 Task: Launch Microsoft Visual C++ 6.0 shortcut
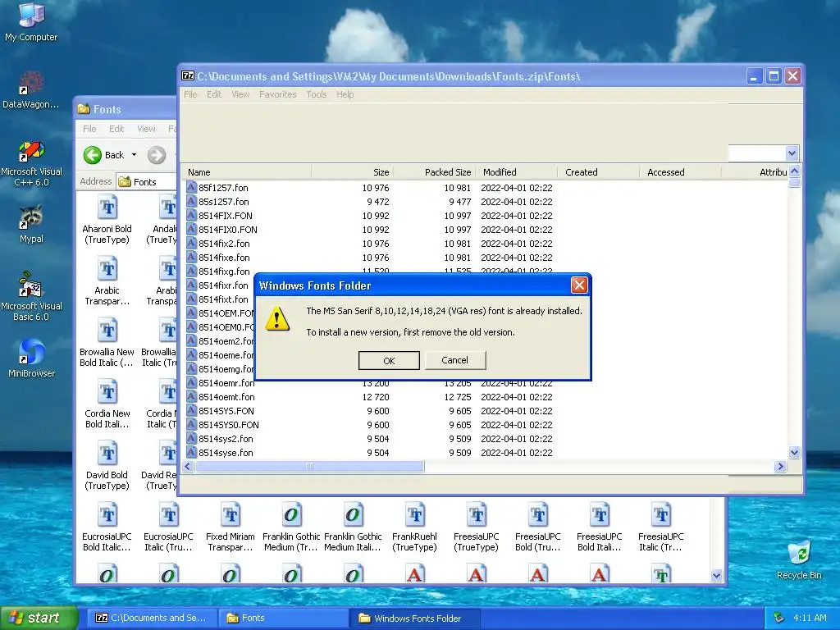pyautogui.click(x=31, y=163)
